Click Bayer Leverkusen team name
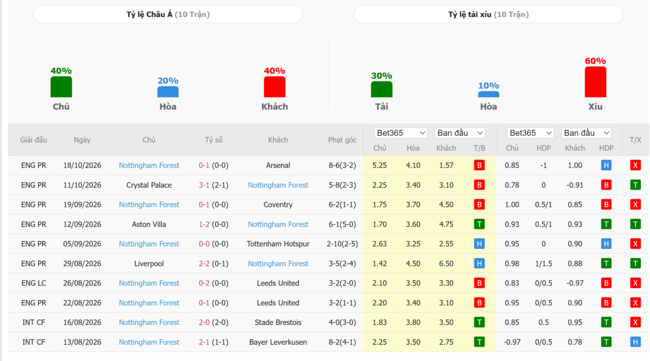Screen dimensions: 650x361 coord(278,342)
